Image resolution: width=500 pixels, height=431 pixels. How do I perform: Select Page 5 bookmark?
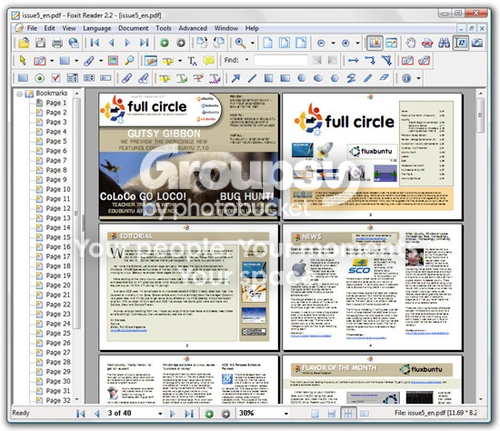click(x=56, y=141)
